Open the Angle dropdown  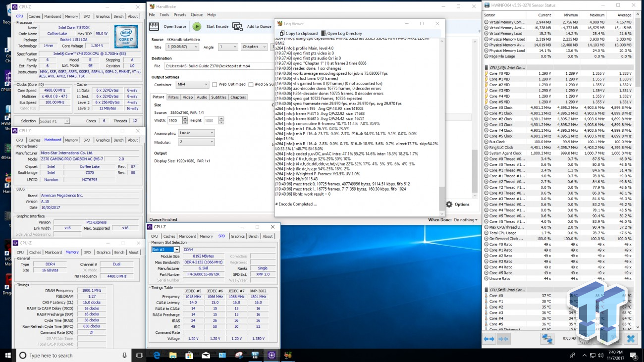[228, 47]
